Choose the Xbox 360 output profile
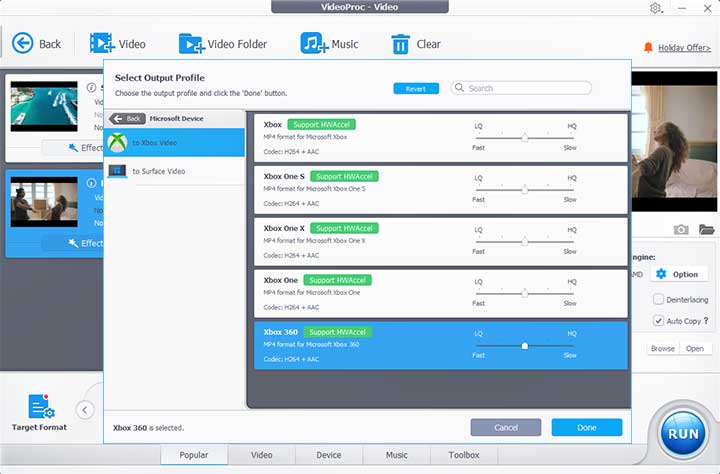The image size is (720, 474). click(x=440, y=345)
